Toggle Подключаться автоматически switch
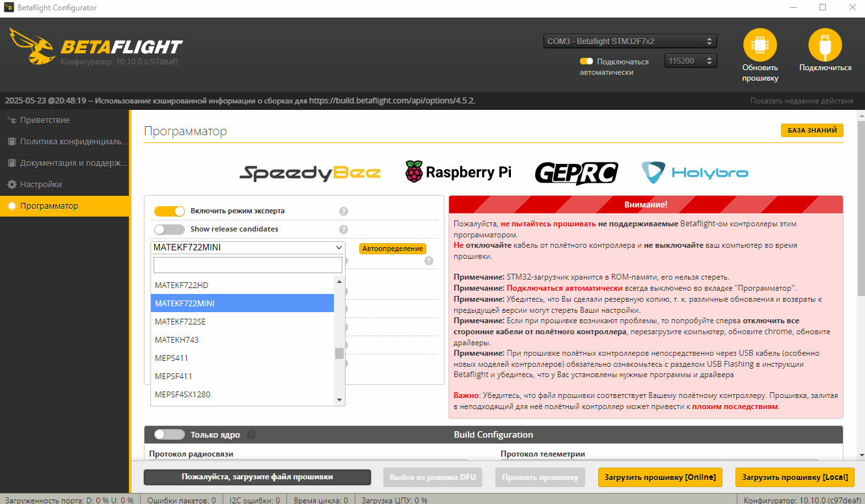Viewport: 865px width, 504px height. click(x=586, y=62)
